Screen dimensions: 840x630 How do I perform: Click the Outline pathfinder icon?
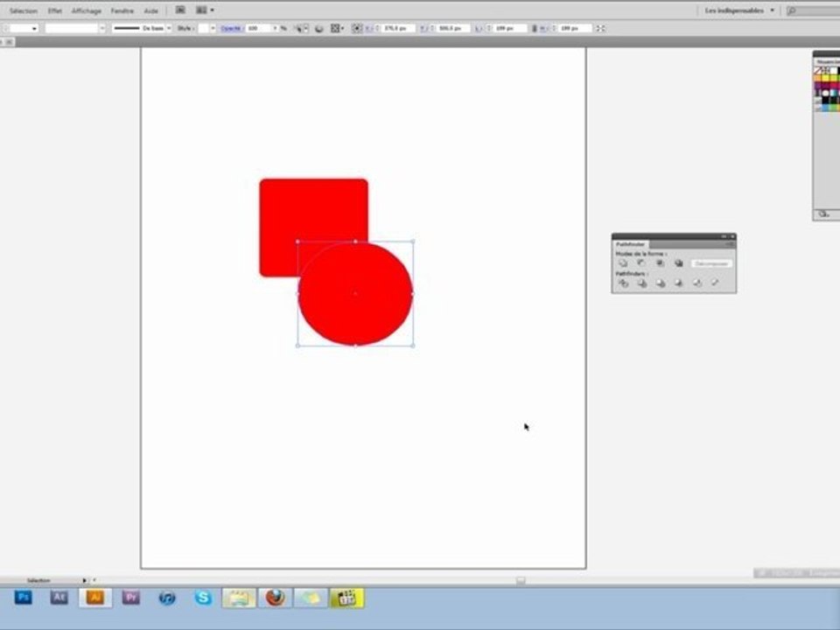pos(697,283)
